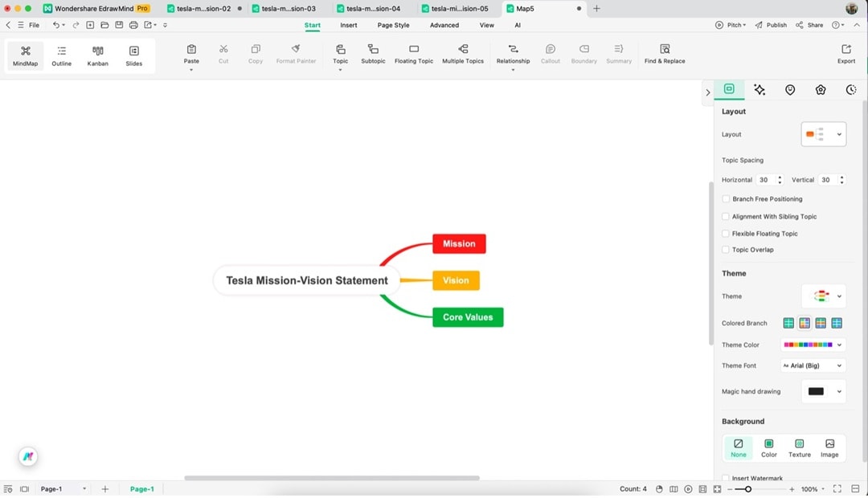868x498 pixels.
Task: Open the clipart pentagon panel tab
Action: [x=821, y=90]
